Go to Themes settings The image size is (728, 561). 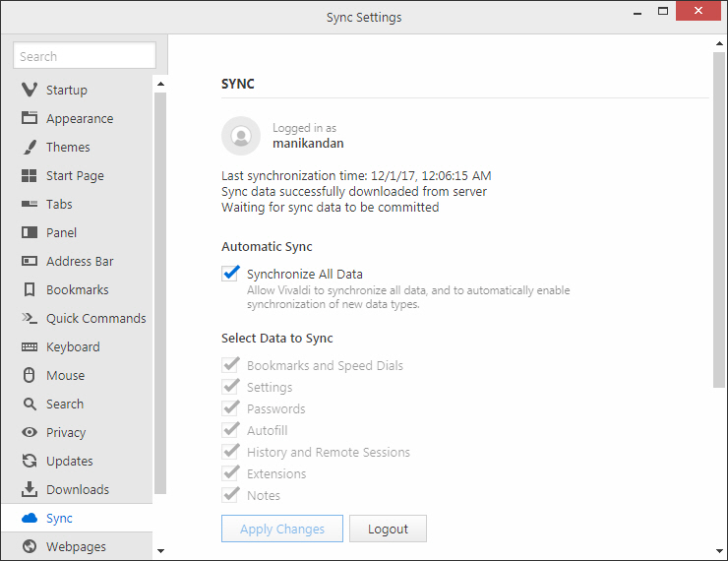point(77,147)
